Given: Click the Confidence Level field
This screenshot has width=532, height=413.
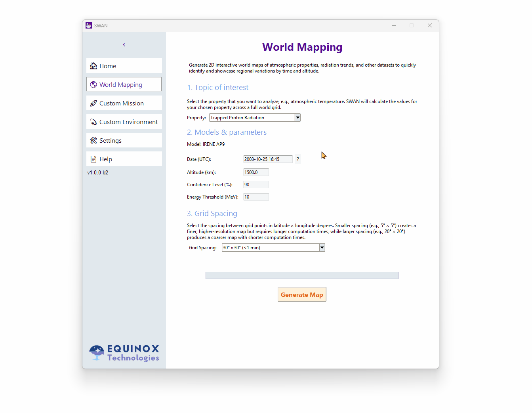Looking at the screenshot, I should pos(256,185).
